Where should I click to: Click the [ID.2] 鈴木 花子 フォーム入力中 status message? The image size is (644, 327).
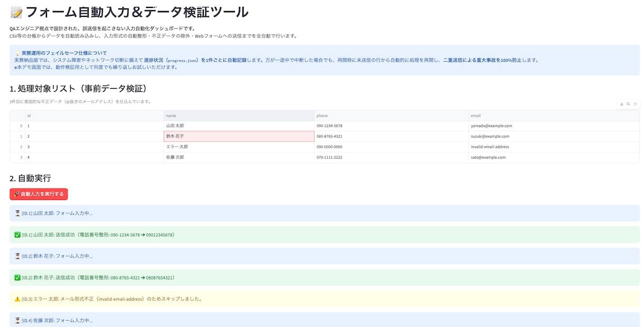tap(325, 256)
